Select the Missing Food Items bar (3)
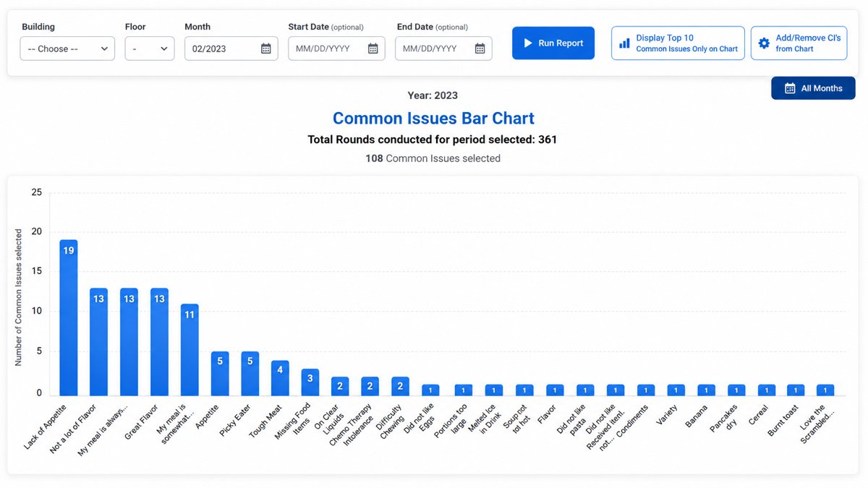868x488 pixels. [310, 382]
